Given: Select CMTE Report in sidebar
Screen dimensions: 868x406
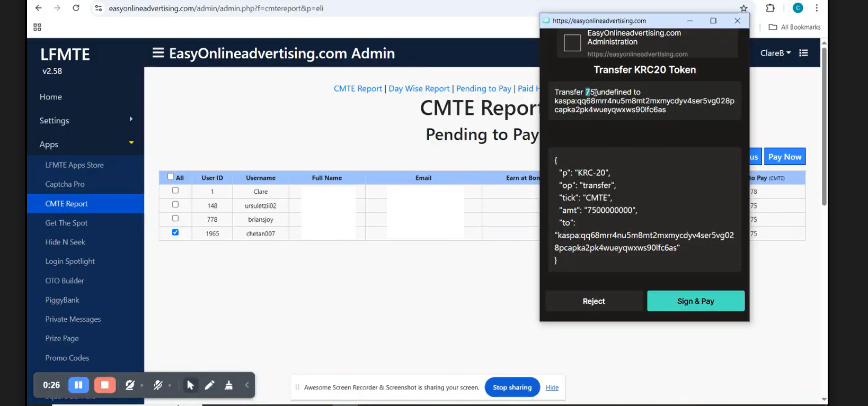Looking at the screenshot, I should 85,204.
